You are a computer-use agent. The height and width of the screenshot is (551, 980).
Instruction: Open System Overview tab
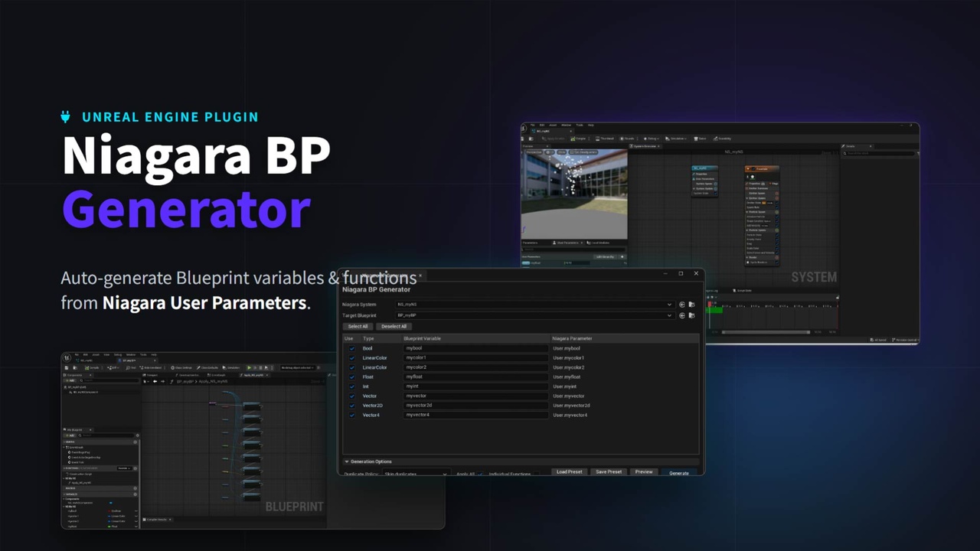click(x=644, y=146)
